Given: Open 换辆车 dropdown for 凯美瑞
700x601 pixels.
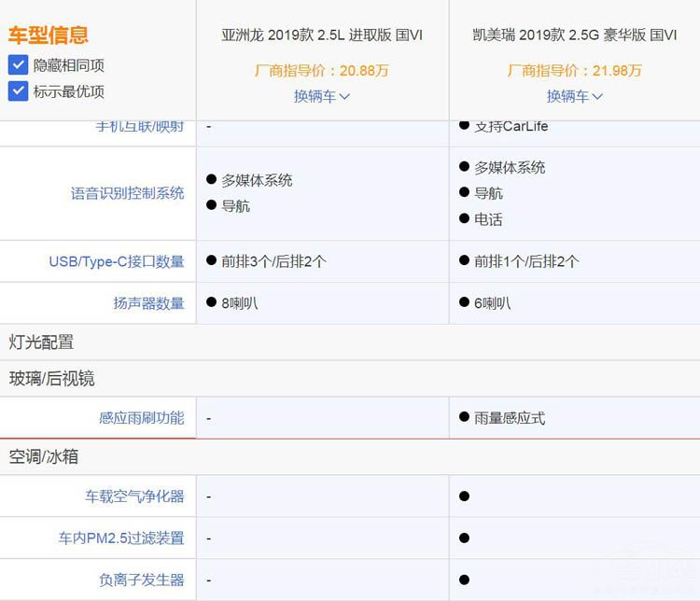Looking at the screenshot, I should click(x=575, y=96).
